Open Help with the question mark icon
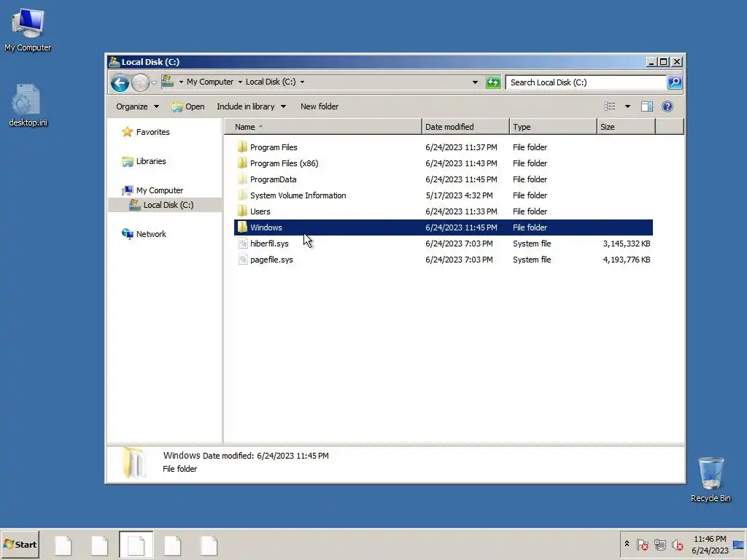 667,106
